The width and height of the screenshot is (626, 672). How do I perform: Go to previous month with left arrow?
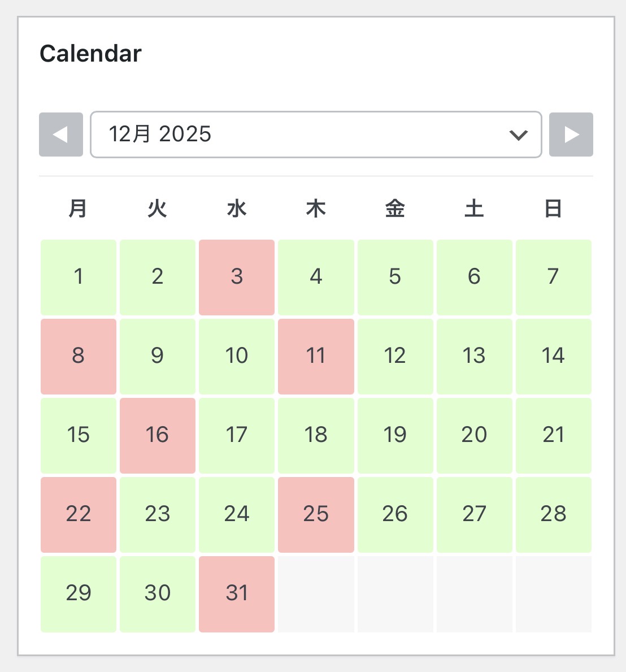(60, 135)
